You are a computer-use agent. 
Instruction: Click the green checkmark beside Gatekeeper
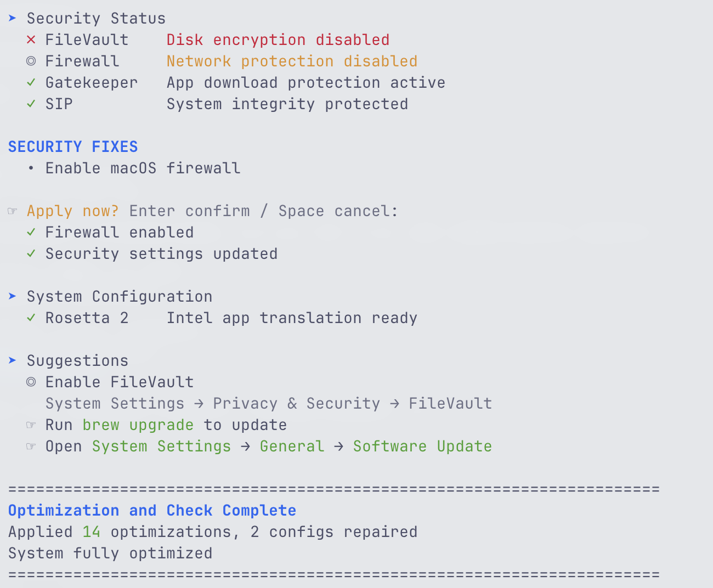click(x=31, y=83)
